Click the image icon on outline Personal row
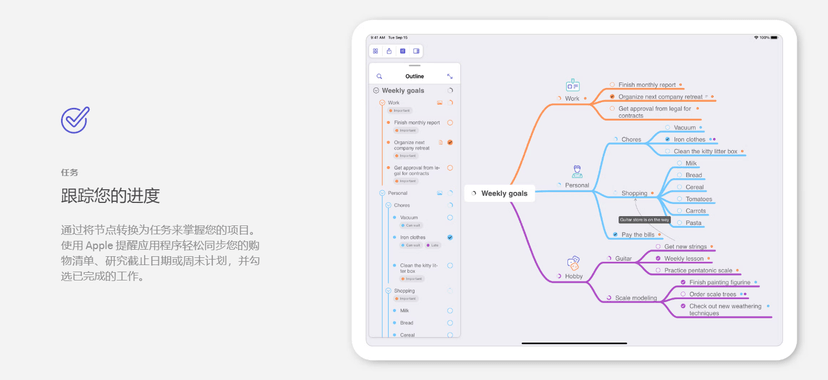The height and width of the screenshot is (380, 828). [x=439, y=193]
